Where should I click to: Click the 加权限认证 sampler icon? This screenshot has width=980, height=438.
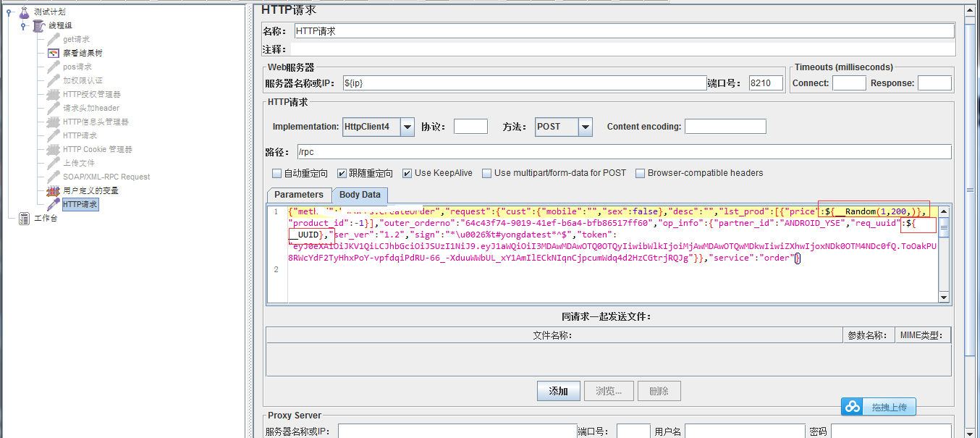pyautogui.click(x=54, y=80)
